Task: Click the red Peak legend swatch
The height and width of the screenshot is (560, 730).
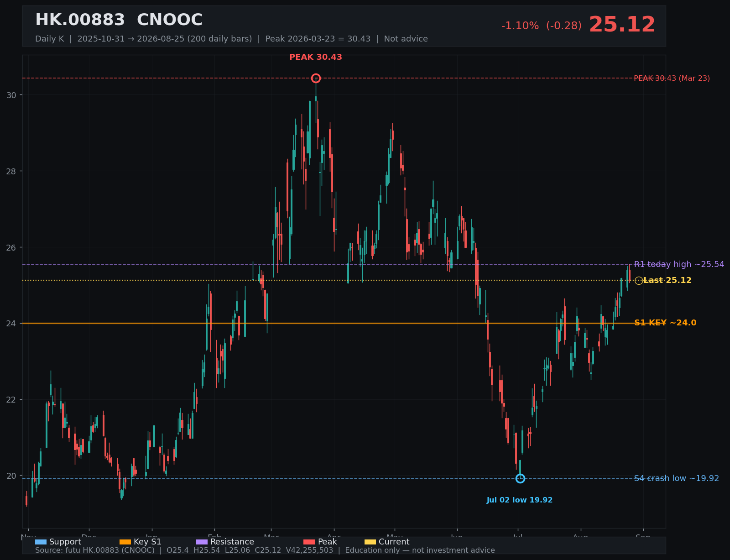Action: click(309, 542)
